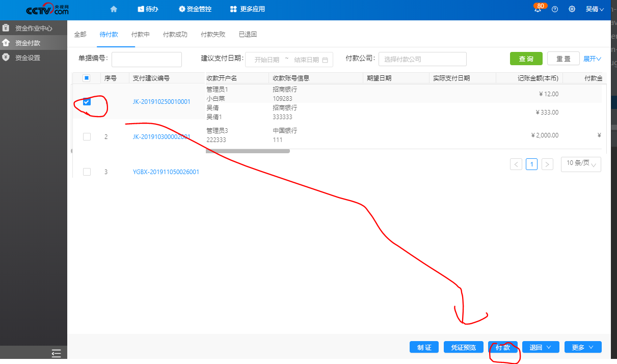Select page 1 in pagination
The width and height of the screenshot is (617, 364).
pos(532,164)
